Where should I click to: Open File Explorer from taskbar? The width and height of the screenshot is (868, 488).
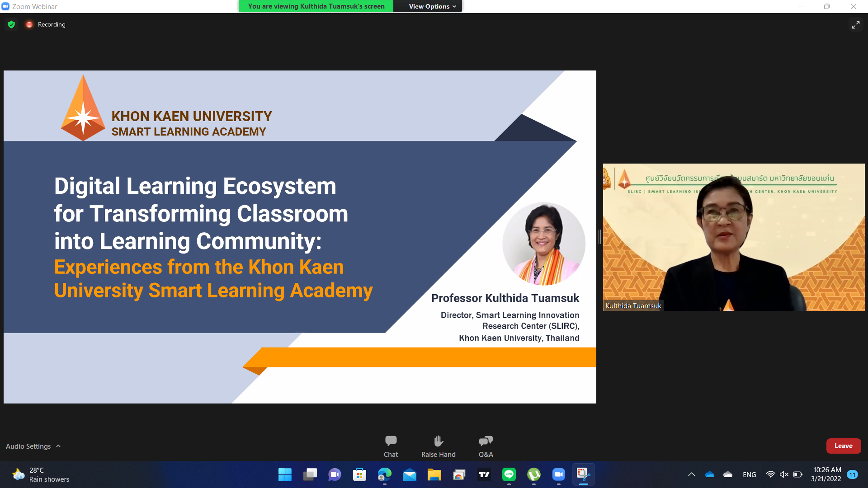pos(434,474)
